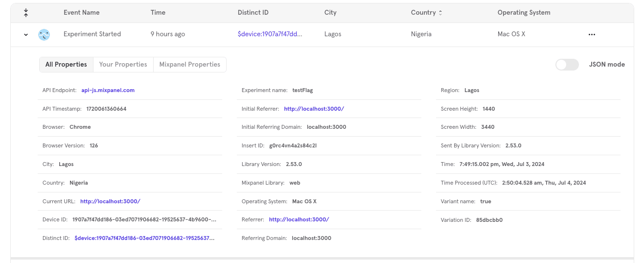Open Distinct ID property $device link
This screenshot has width=644, height=263.
[x=144, y=238]
